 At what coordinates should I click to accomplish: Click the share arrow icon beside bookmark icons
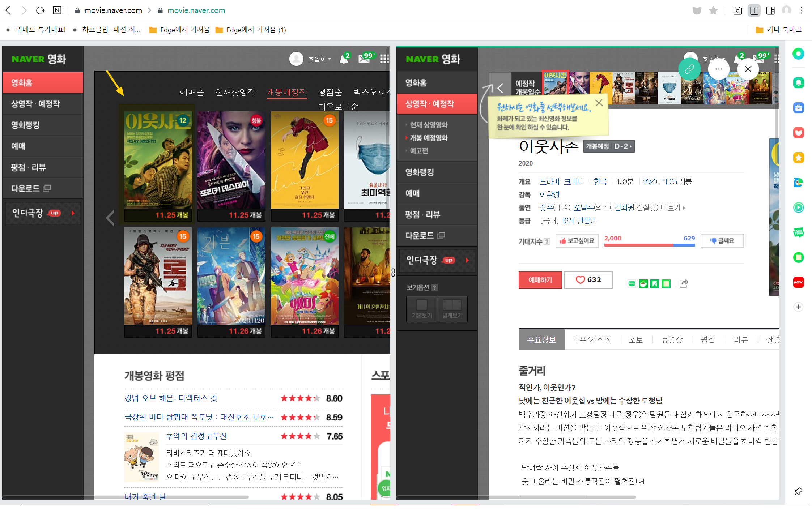pos(683,284)
